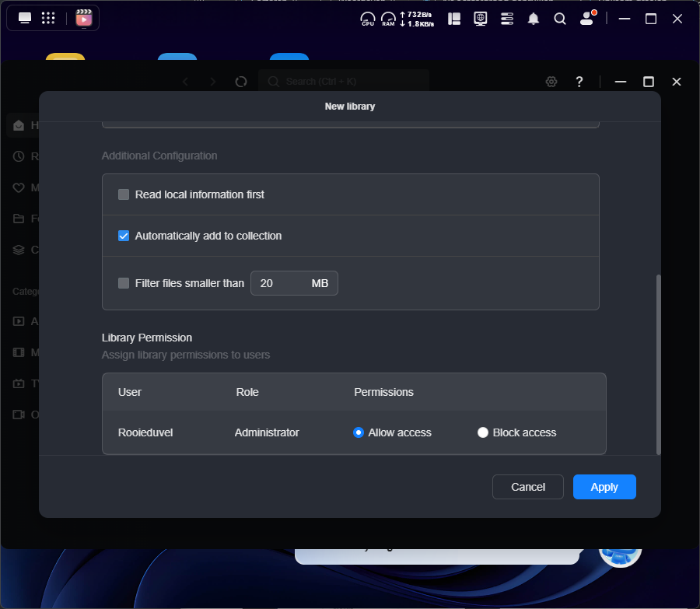Open the notification bell
The height and width of the screenshot is (609, 700).
[x=534, y=19]
